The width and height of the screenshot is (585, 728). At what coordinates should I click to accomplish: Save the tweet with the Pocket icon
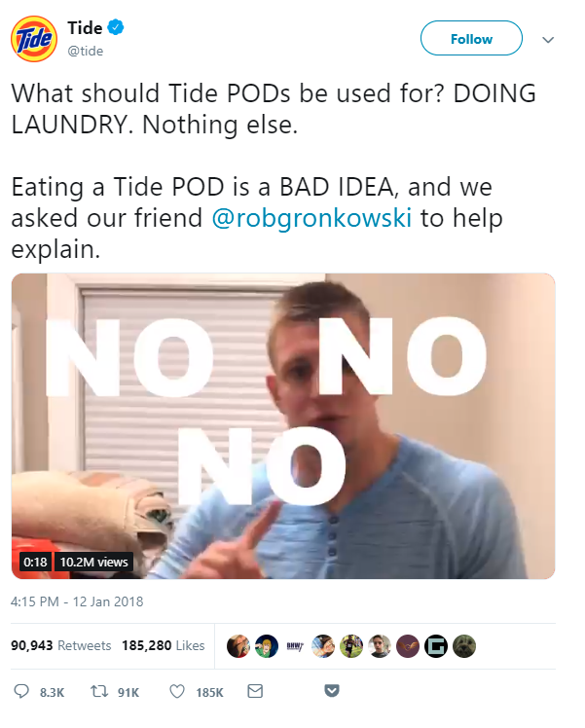pos(332,691)
